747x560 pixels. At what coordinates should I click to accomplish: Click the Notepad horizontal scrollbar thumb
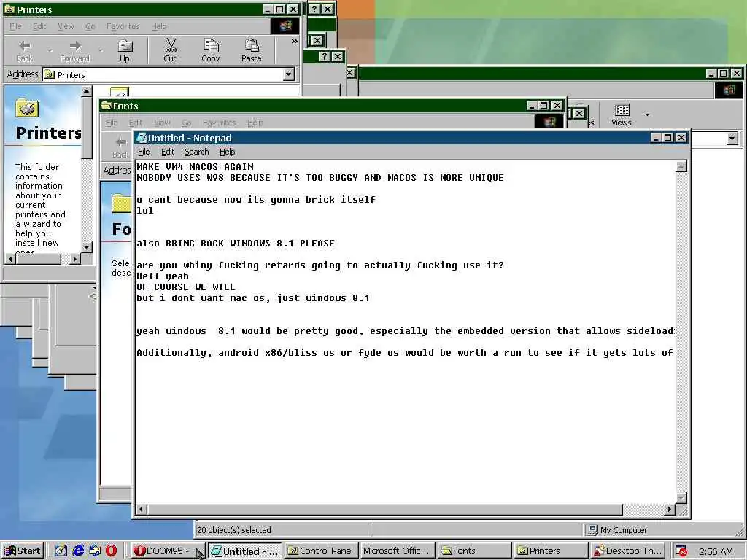[384, 510]
